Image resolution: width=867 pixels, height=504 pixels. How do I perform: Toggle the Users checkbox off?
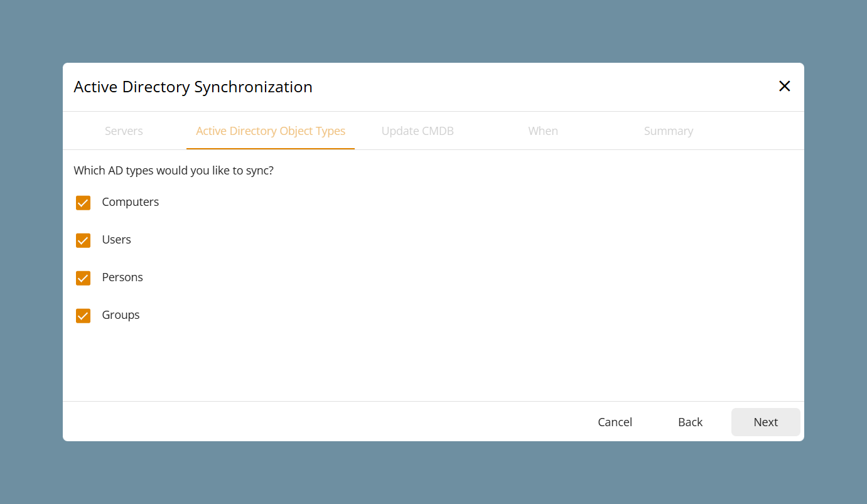tap(83, 240)
